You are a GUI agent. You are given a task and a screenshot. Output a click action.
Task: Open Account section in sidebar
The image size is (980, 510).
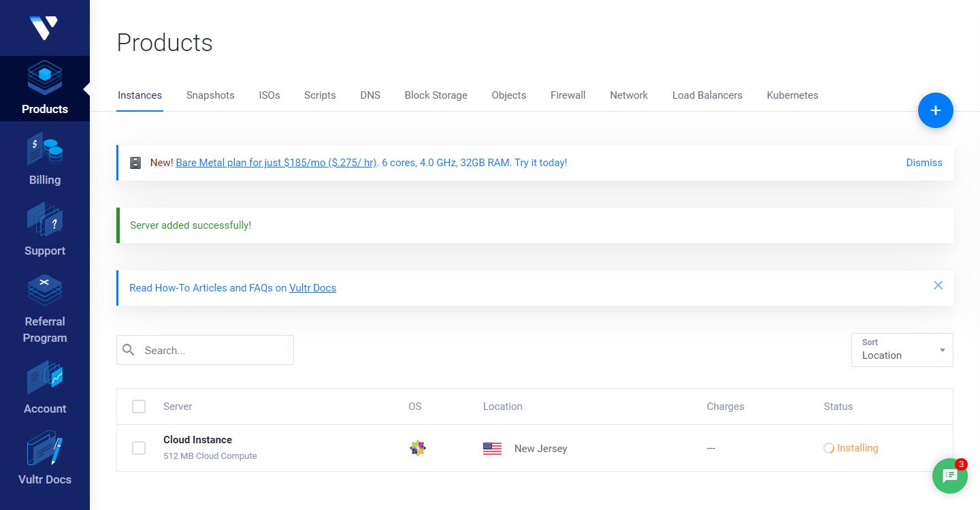click(x=45, y=388)
